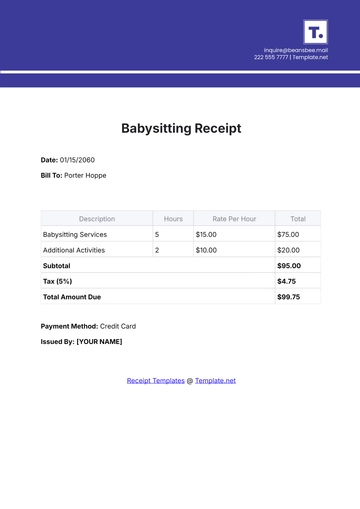Click the Tax (5%) row label
The width and height of the screenshot is (360, 509).
pos(57,282)
